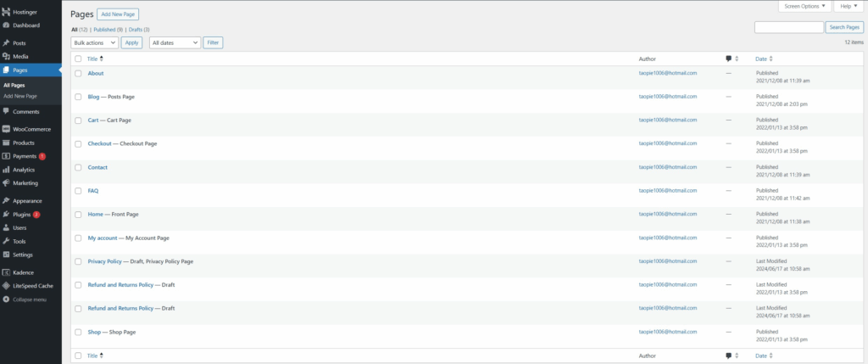
Task: Toggle the select-all checkbox in header
Action: [78, 59]
